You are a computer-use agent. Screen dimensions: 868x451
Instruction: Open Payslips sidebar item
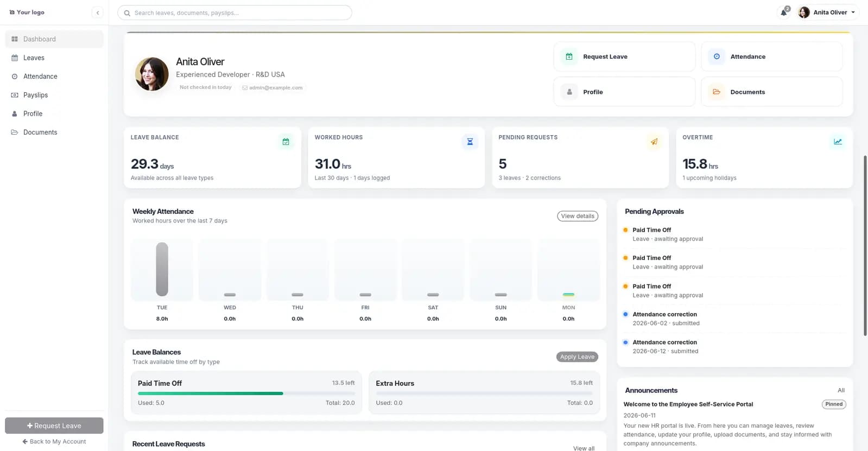click(x=54, y=95)
